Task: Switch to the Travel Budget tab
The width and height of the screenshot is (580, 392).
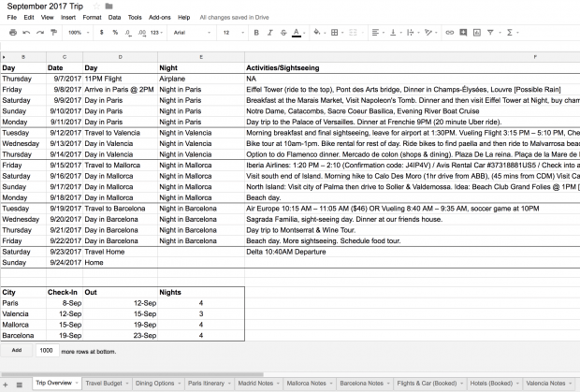Action: point(106,384)
